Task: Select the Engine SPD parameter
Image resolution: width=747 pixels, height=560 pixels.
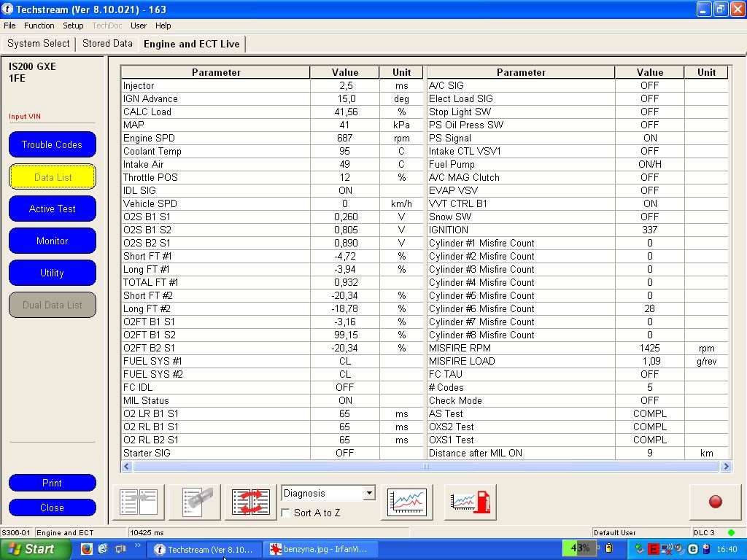Action: point(273,138)
